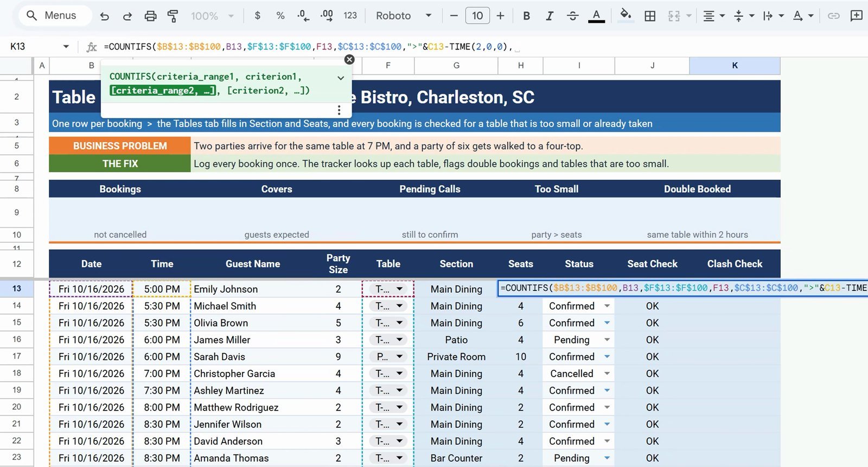The width and height of the screenshot is (868, 467).
Task: Open the fill color picker
Action: [626, 15]
